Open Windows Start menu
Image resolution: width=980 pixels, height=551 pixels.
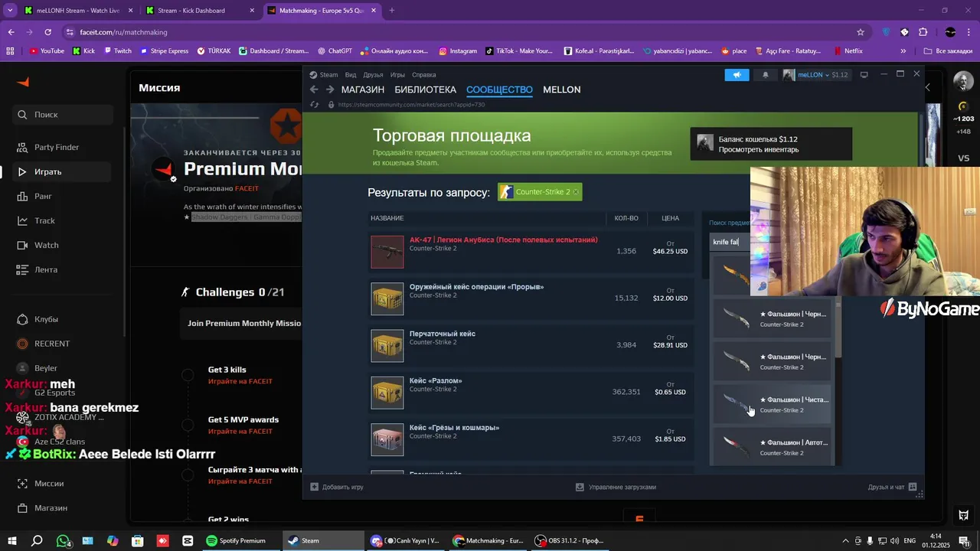coord(12,541)
